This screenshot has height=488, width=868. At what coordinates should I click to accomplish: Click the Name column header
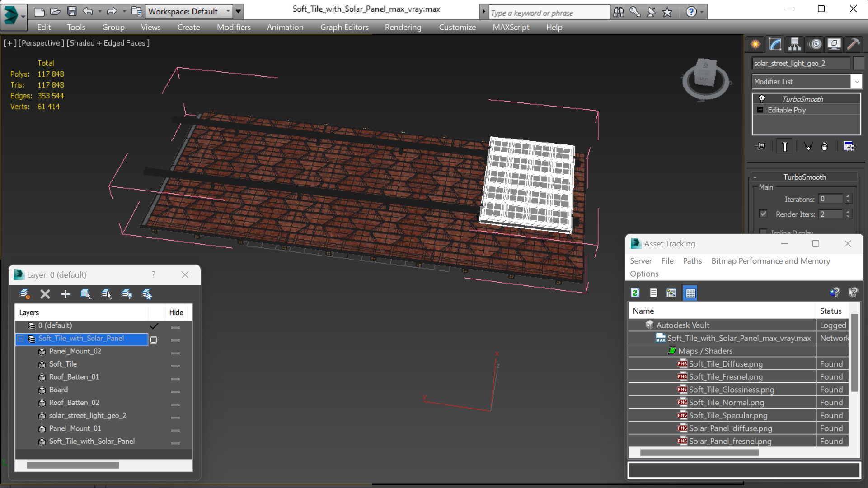(722, 311)
